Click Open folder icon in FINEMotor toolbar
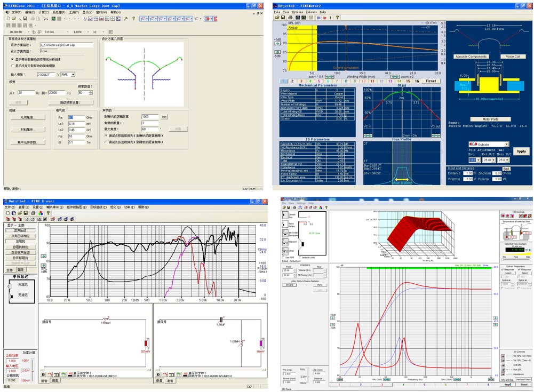 coord(277,18)
